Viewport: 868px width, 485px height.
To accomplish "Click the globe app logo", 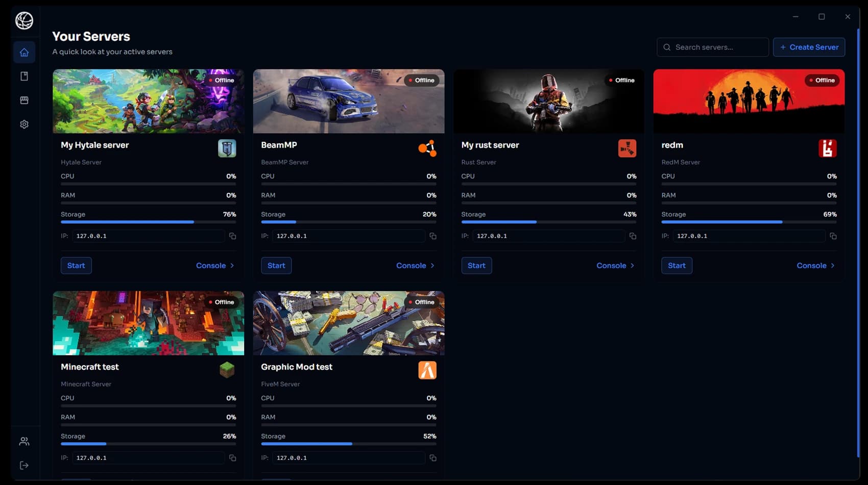I will [x=24, y=20].
